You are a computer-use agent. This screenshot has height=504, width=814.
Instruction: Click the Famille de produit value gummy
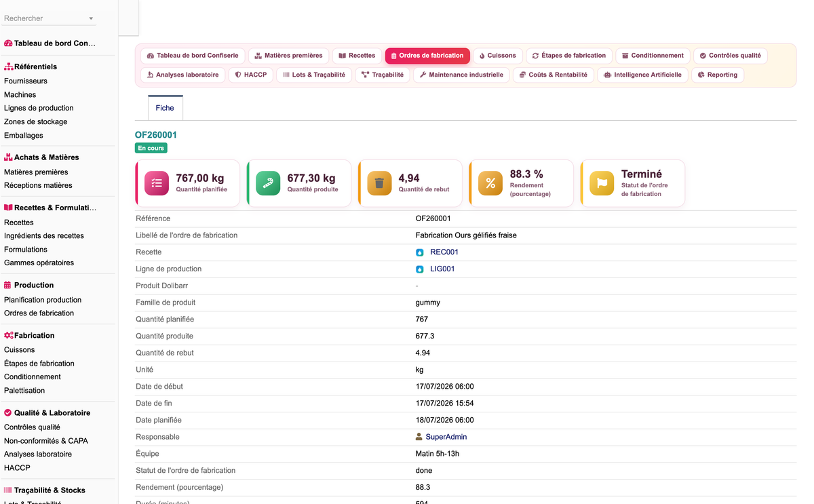click(428, 303)
